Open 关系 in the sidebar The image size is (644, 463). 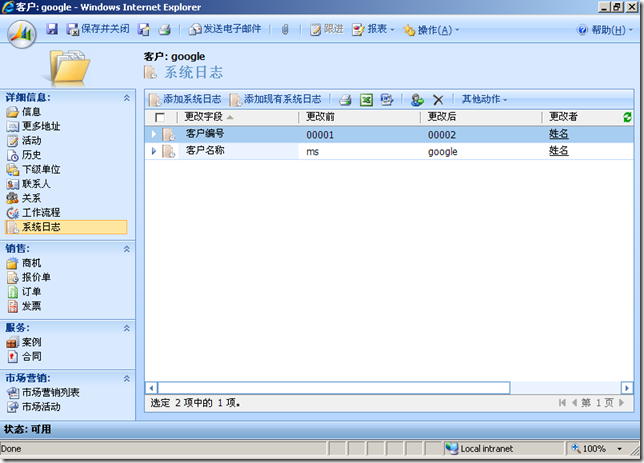pyautogui.click(x=24, y=198)
